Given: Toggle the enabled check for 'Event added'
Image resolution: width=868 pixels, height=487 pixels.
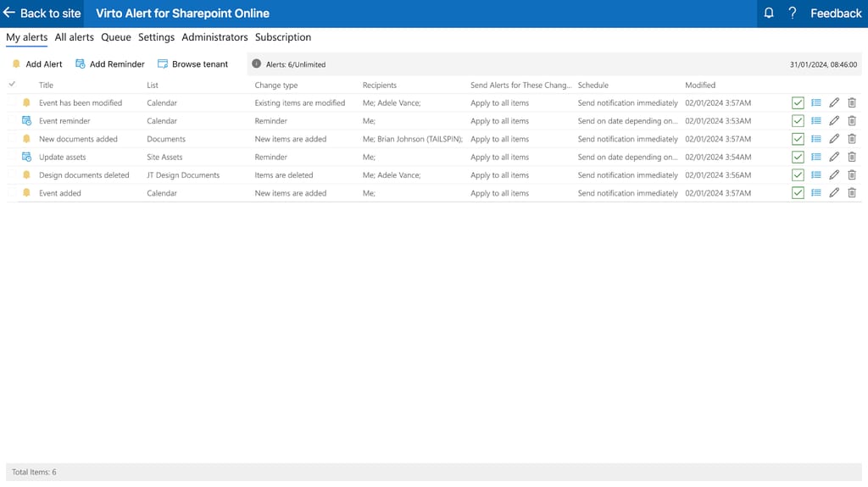Looking at the screenshot, I should tap(798, 193).
